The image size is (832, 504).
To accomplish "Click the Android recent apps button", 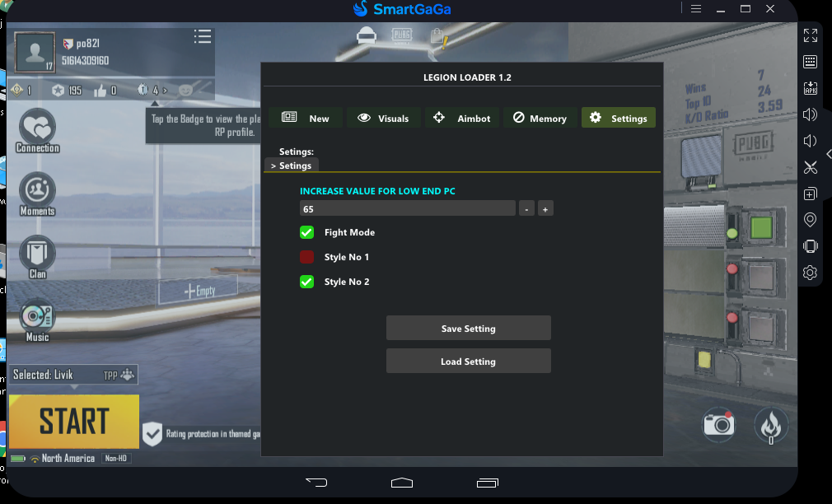I will click(488, 483).
